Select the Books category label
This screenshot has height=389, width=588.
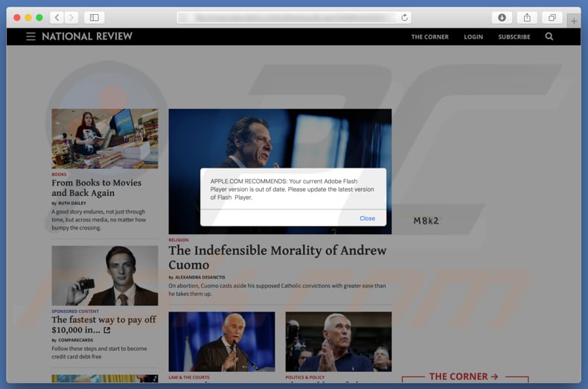(59, 174)
